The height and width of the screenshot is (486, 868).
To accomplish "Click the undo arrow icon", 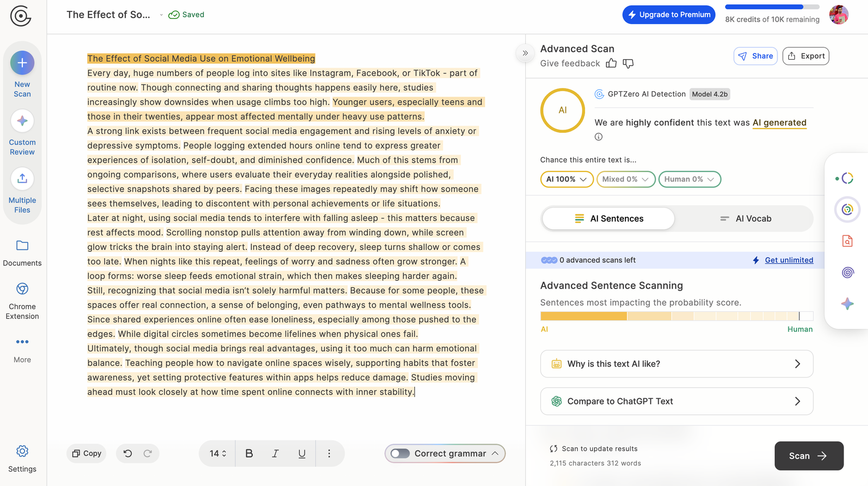I will 127,453.
